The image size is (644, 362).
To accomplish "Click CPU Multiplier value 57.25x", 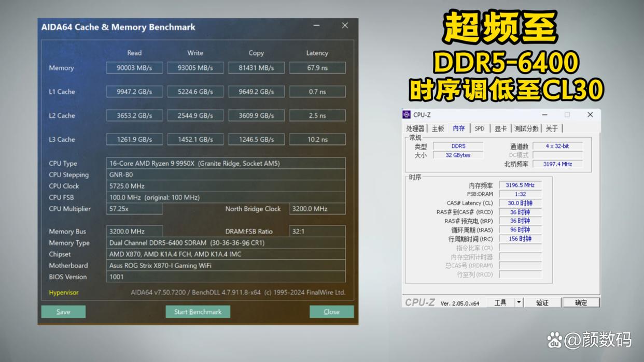I will pyautogui.click(x=134, y=209).
